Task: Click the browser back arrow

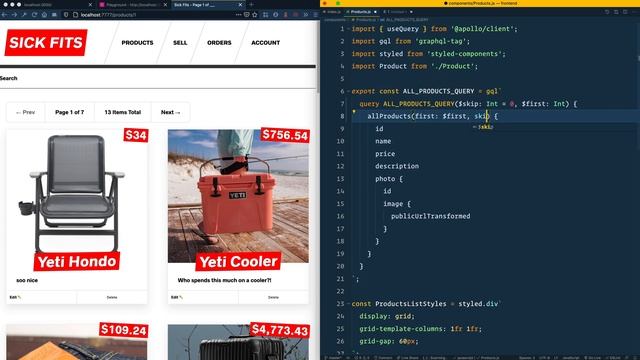Action: point(4,15)
